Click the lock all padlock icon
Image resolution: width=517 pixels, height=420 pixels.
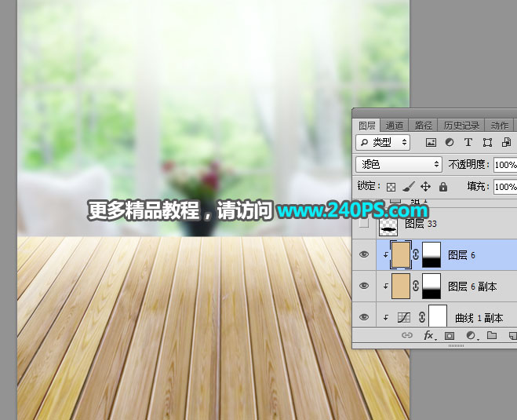click(442, 187)
